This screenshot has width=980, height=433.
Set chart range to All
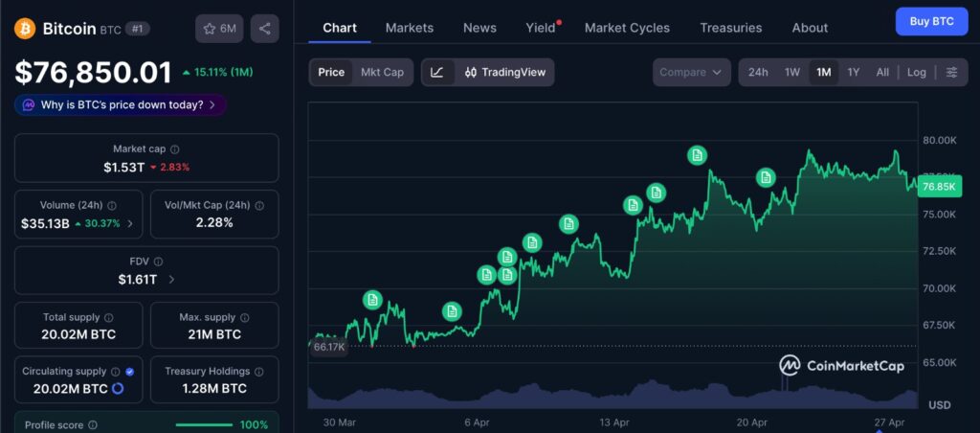click(882, 72)
